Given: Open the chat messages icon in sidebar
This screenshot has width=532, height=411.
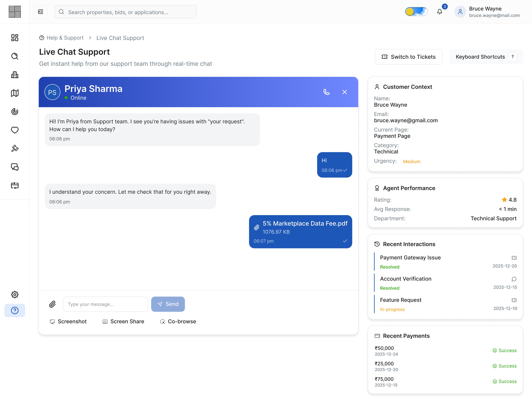Looking at the screenshot, I should coord(15,167).
